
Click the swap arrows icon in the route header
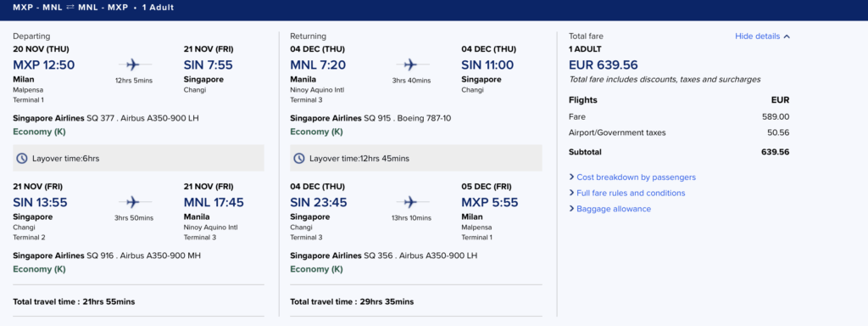(x=70, y=8)
